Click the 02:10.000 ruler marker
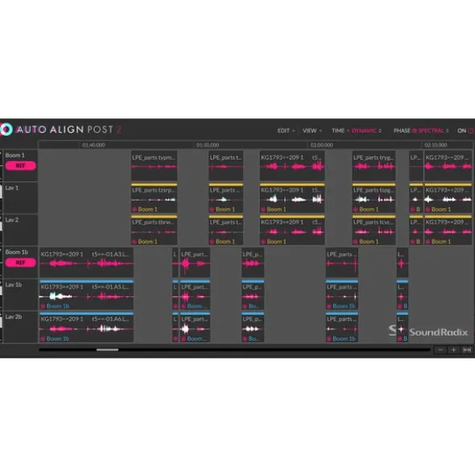The height and width of the screenshot is (476, 475). (x=436, y=145)
